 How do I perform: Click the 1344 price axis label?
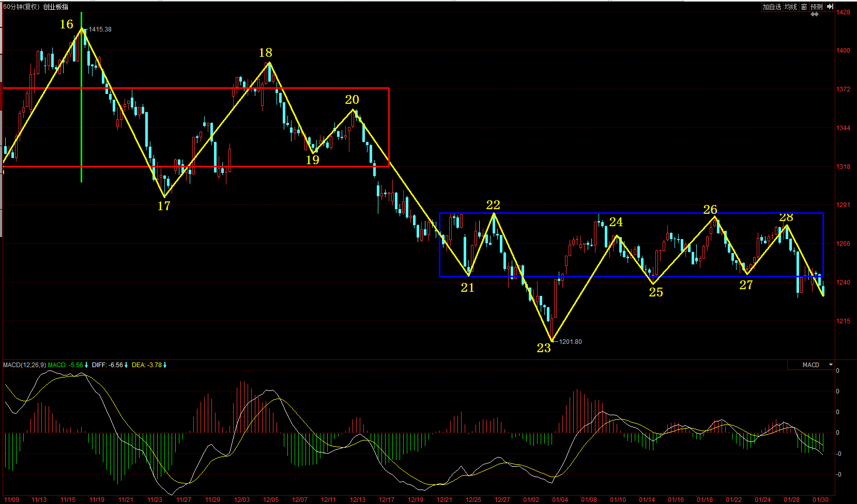pyautogui.click(x=843, y=128)
